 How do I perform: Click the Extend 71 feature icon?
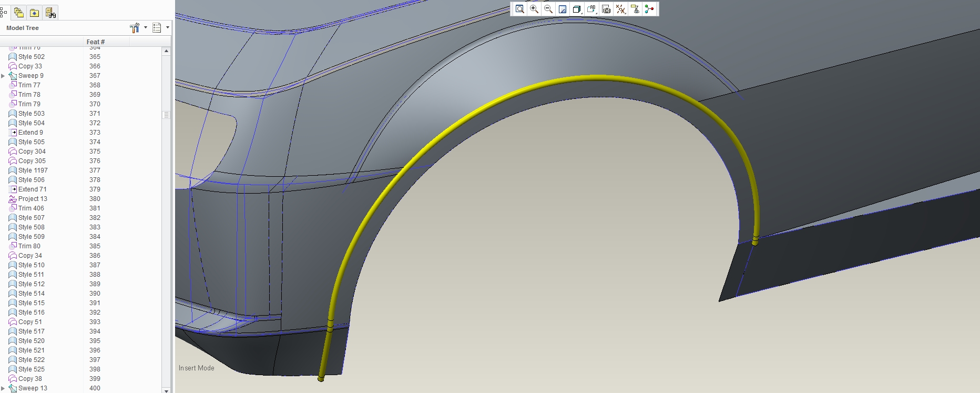click(13, 189)
